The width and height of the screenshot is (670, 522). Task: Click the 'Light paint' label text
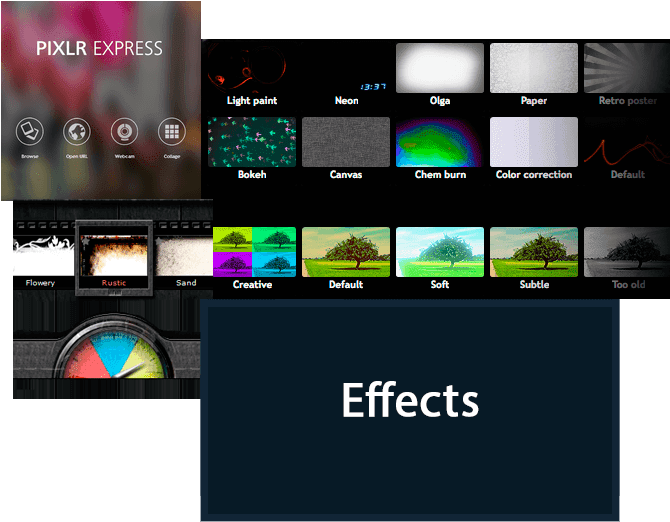tap(252, 100)
